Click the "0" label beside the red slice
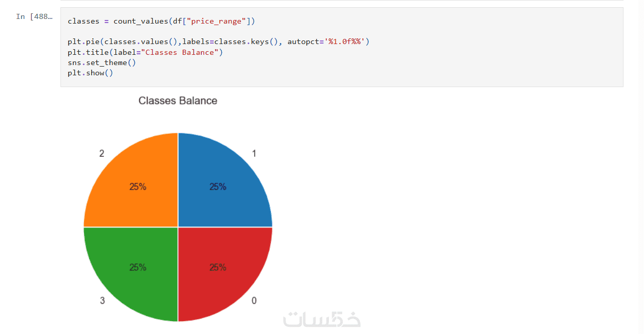The width and height of the screenshot is (644, 334). [254, 301]
